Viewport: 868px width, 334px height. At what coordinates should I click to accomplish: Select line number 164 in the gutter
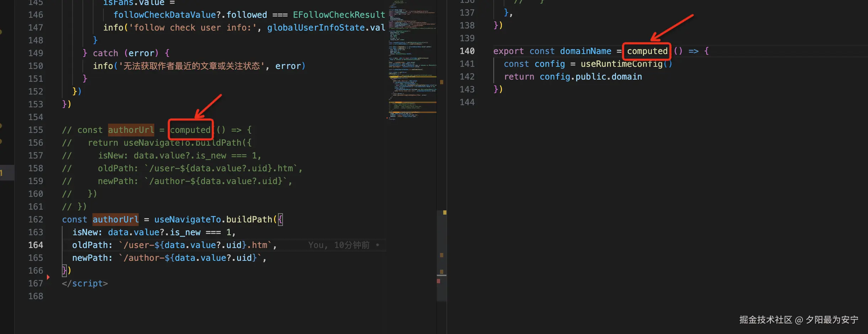coord(36,245)
